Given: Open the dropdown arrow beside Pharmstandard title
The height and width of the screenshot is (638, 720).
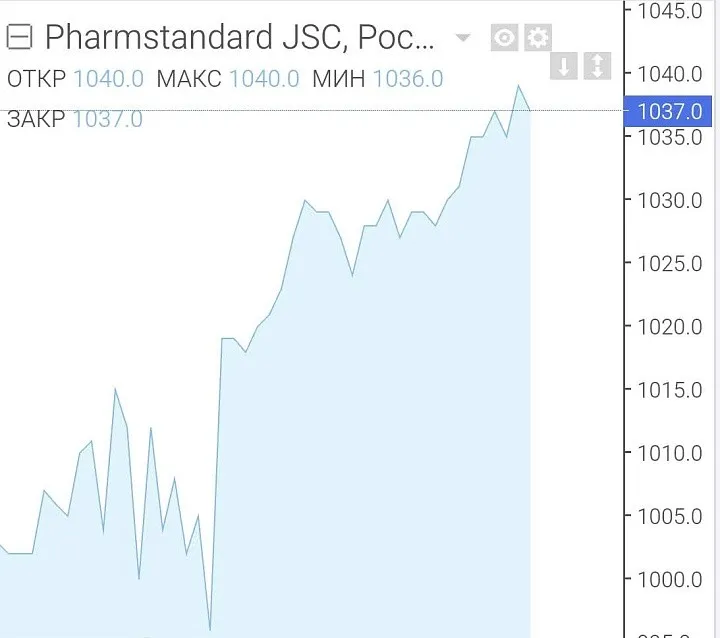Looking at the screenshot, I should tap(463, 38).
